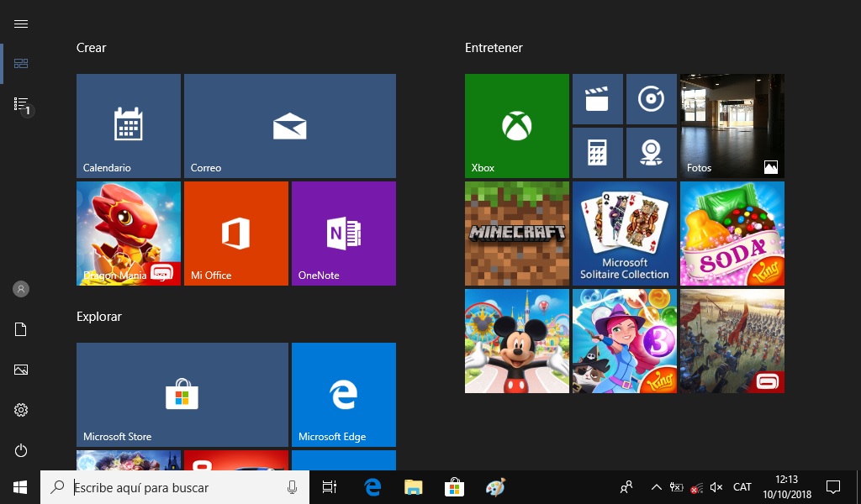
Task: Open the Power options button
Action: [21, 450]
